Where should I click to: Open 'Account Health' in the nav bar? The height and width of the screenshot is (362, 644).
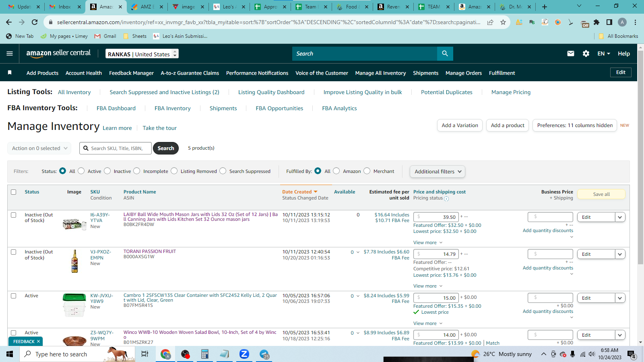(x=84, y=73)
